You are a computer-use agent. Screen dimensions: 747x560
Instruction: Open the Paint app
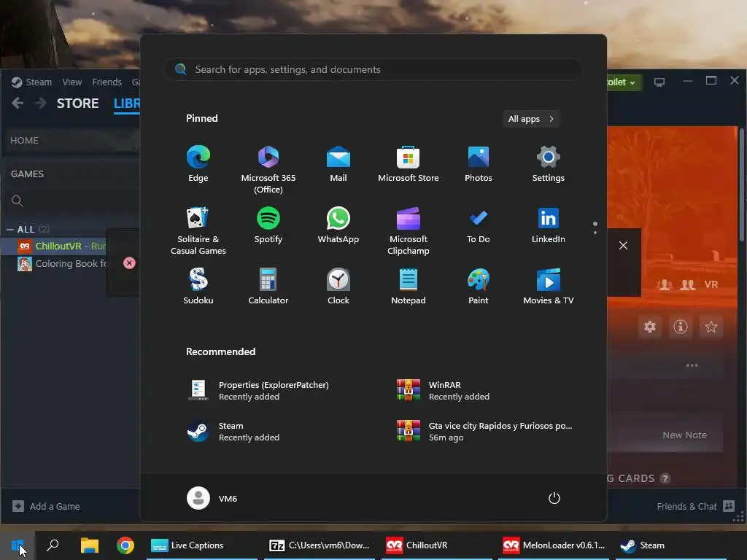[x=479, y=287]
